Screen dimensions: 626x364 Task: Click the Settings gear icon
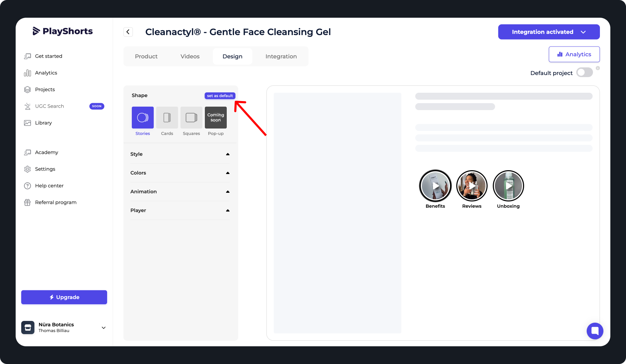tap(27, 169)
